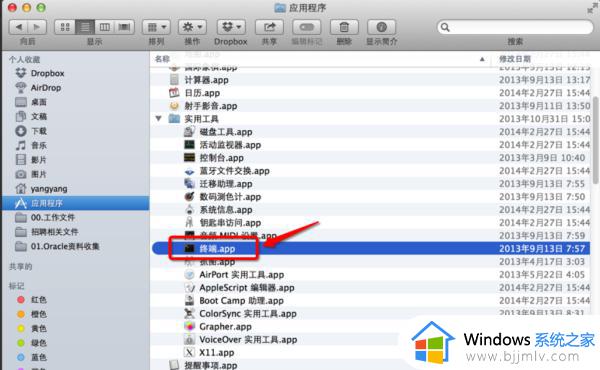Click the share toolbar button
600x370 pixels.
pyautogui.click(x=269, y=27)
